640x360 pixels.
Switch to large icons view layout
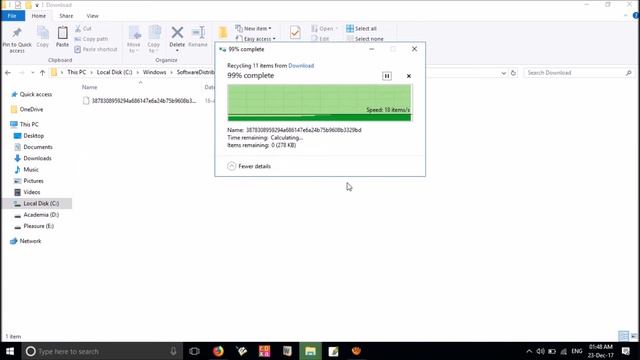click(x=633, y=336)
